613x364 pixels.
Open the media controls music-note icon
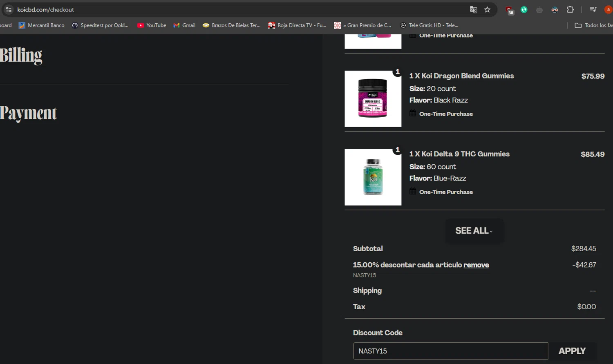[593, 9]
